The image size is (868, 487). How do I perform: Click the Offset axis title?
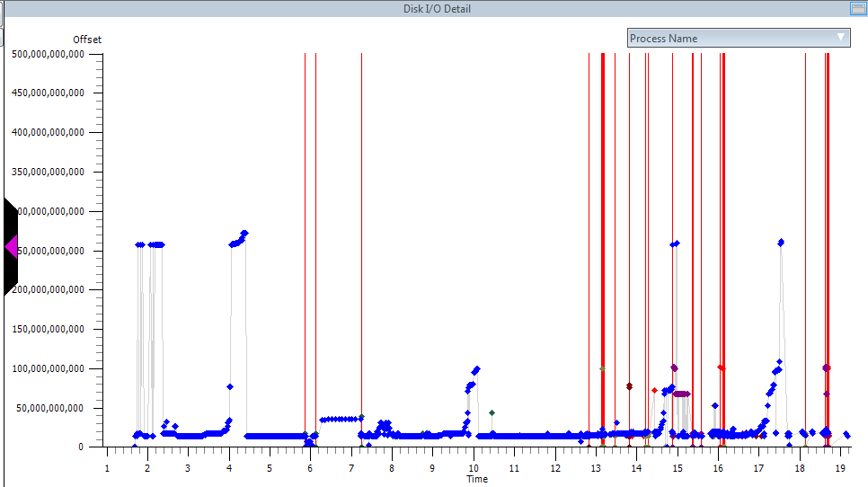click(87, 40)
